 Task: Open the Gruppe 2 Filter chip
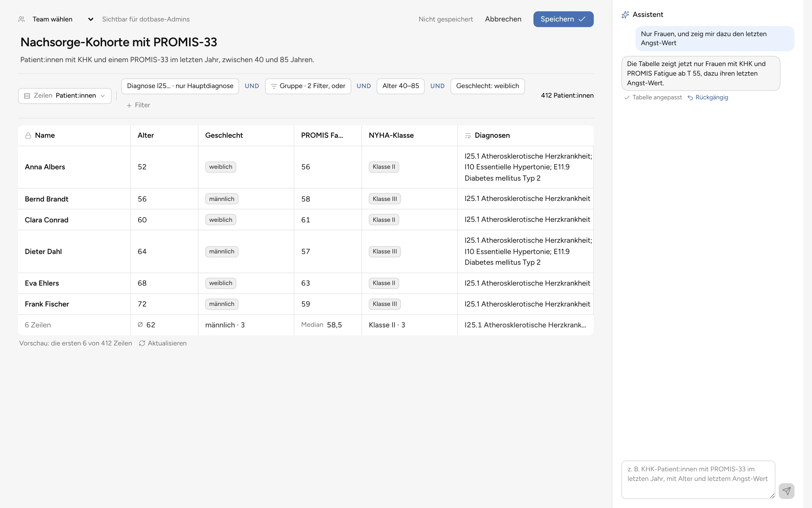click(x=308, y=86)
